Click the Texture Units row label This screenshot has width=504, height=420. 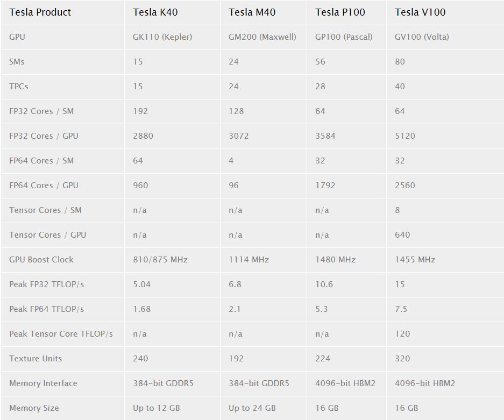coord(36,359)
